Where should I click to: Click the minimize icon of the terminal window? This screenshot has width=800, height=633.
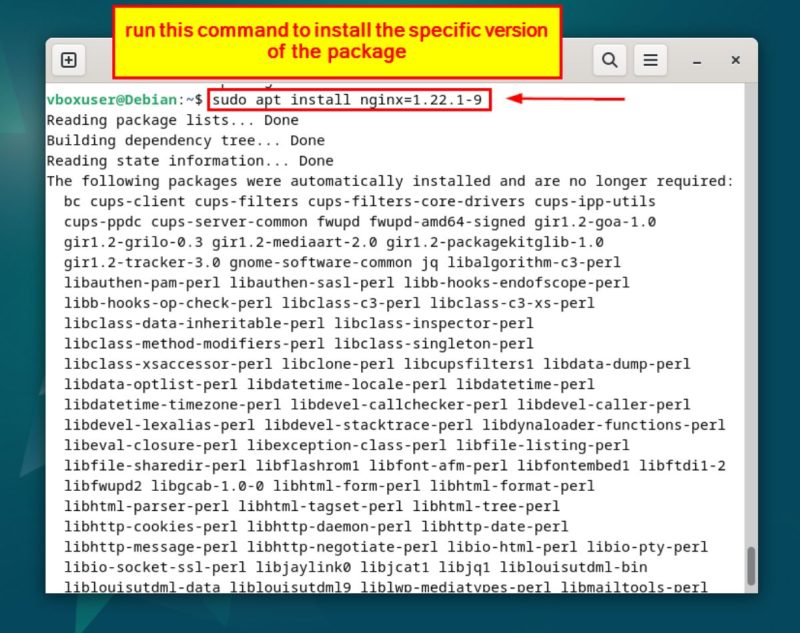(x=696, y=61)
